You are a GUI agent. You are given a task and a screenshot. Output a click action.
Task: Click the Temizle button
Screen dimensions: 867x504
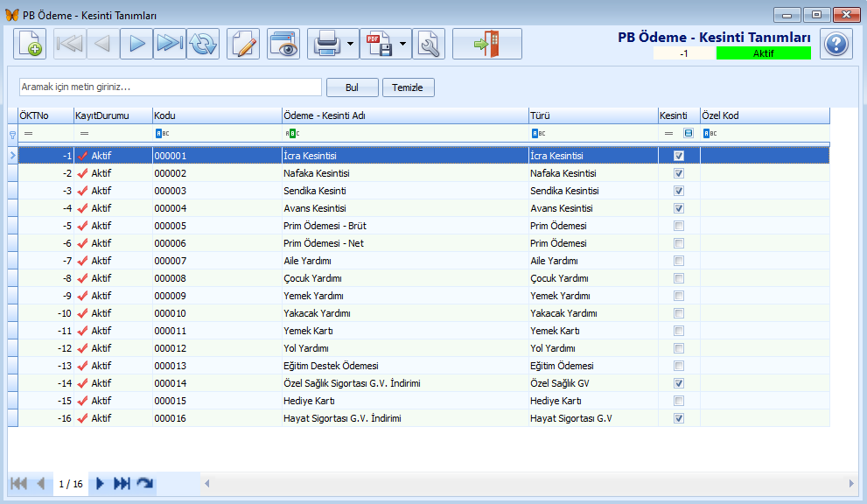tap(408, 87)
